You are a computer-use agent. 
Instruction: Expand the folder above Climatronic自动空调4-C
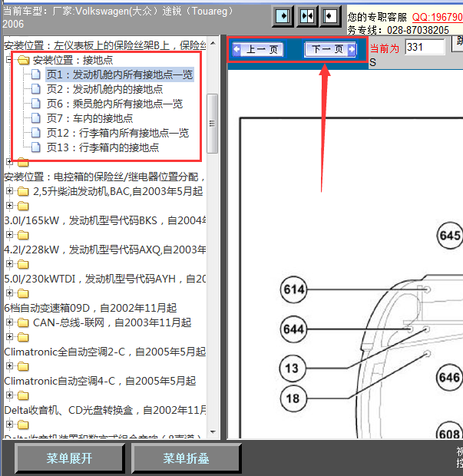(9, 365)
